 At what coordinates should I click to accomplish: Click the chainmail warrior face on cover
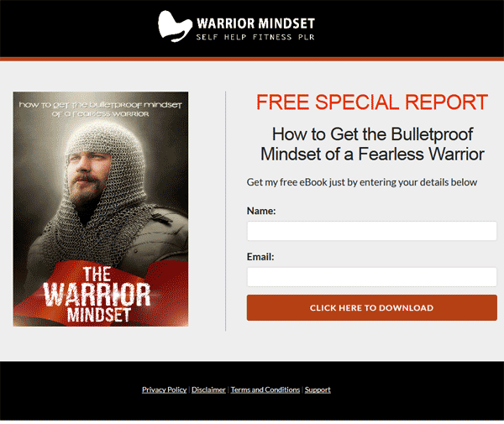pos(87,174)
